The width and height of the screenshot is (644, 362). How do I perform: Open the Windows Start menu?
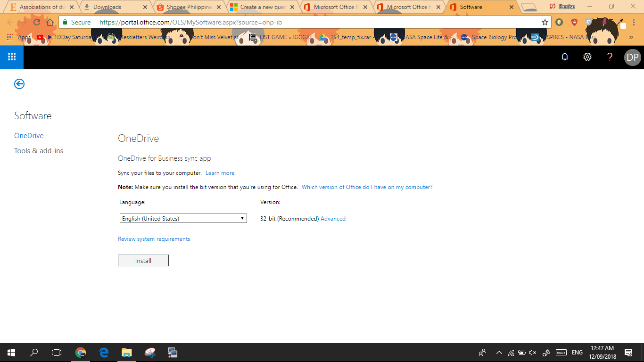click(x=11, y=353)
